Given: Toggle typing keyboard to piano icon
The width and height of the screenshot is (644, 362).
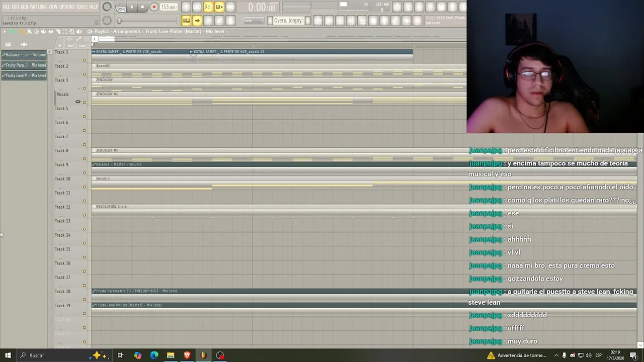Looking at the screenshot, I should tap(186, 21).
